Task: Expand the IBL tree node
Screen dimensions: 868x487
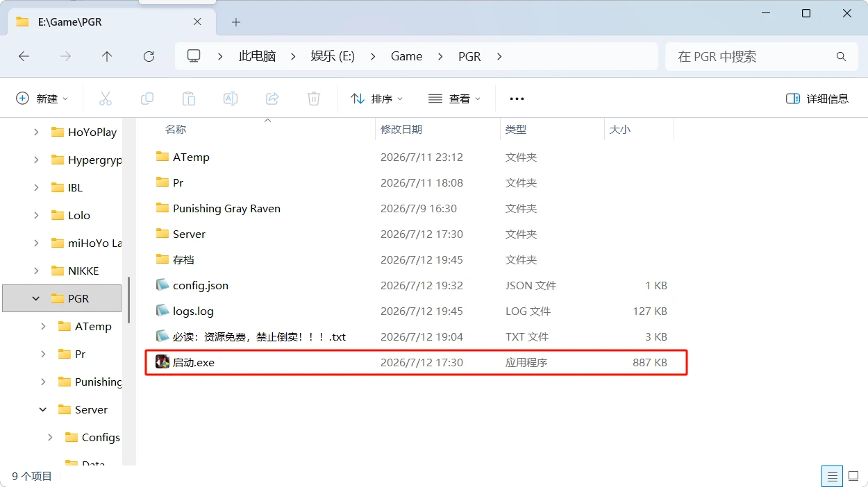Action: pyautogui.click(x=36, y=187)
